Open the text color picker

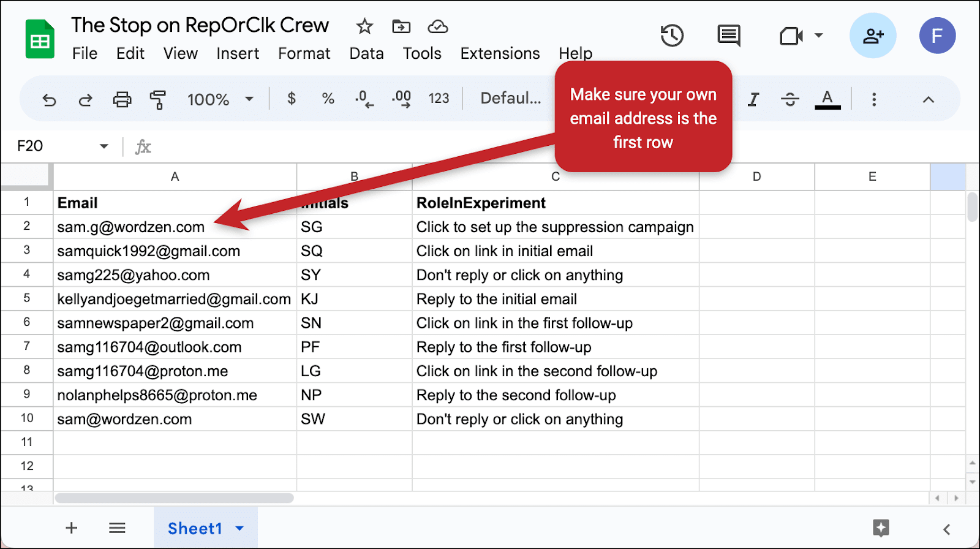click(x=827, y=99)
